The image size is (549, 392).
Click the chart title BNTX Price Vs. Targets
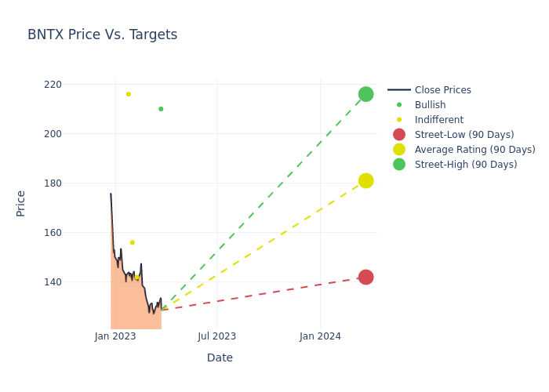(102, 35)
